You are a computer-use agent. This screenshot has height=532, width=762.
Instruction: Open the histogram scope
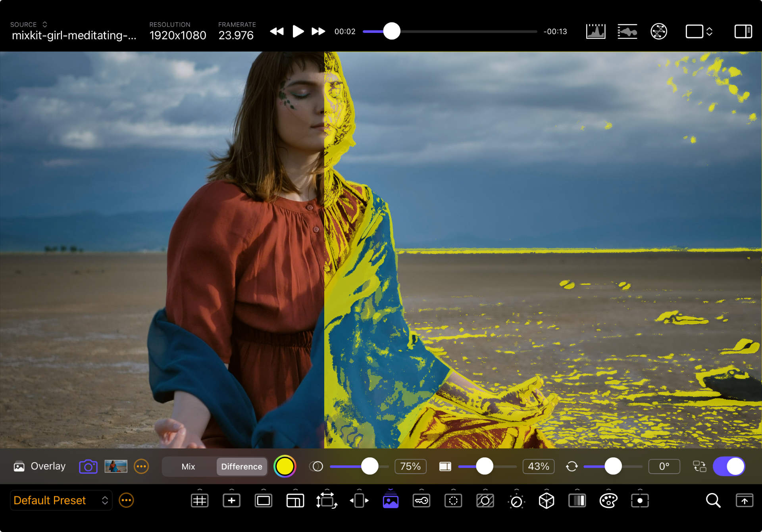[596, 31]
